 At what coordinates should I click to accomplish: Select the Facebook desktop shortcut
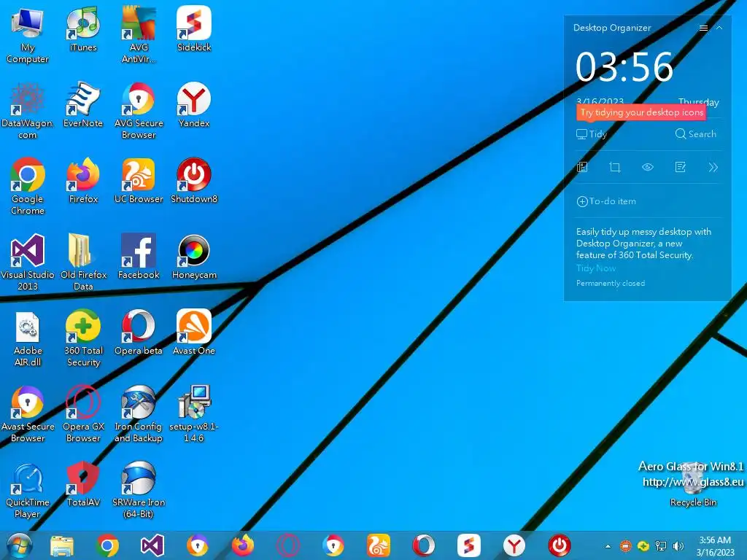tap(138, 257)
